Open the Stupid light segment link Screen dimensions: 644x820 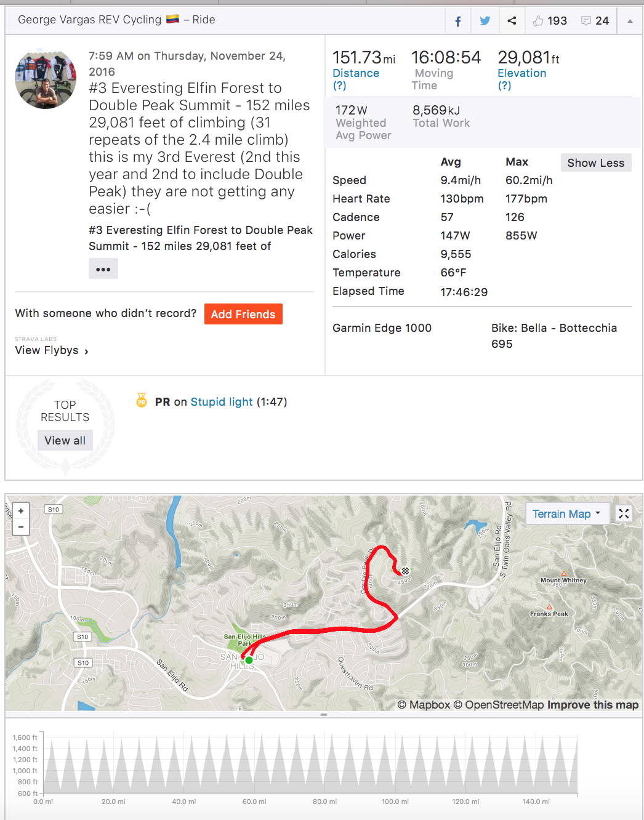tap(222, 402)
